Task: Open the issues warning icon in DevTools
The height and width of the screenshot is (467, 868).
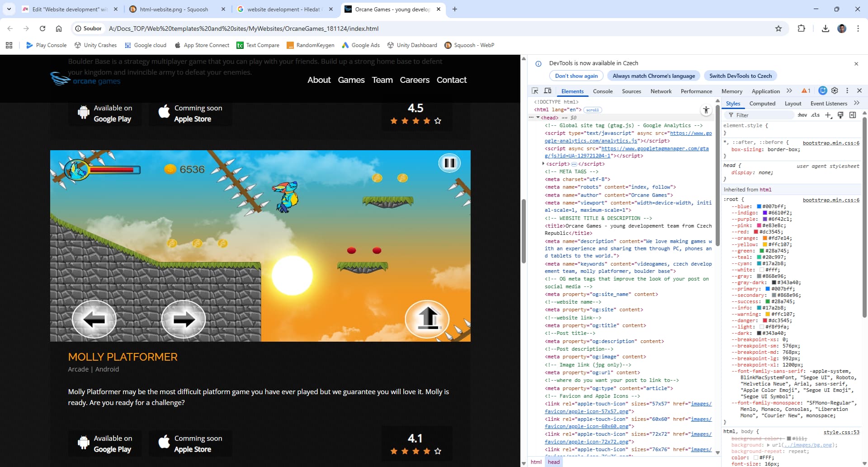Action: 806,91
